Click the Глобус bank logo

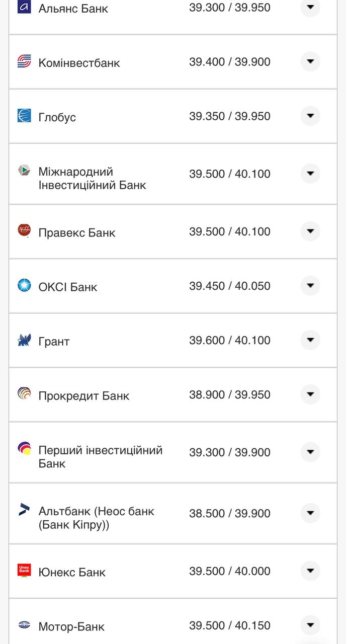point(25,116)
